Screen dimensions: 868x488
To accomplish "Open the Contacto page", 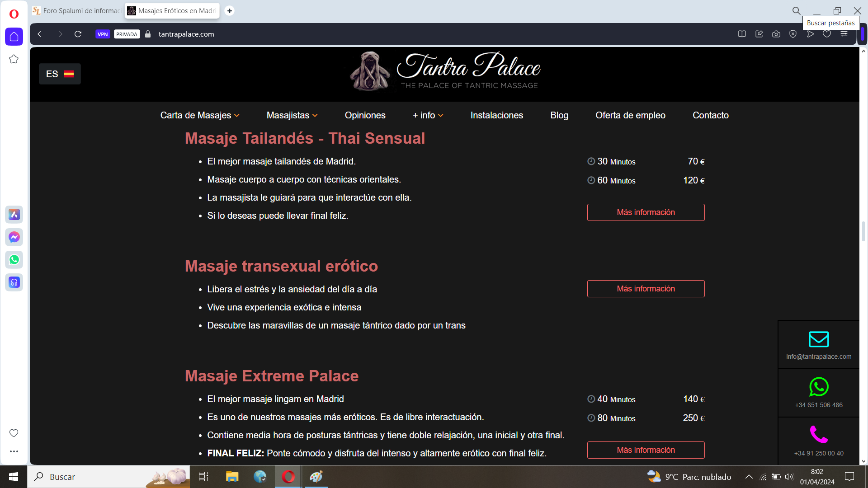I will pos(711,115).
